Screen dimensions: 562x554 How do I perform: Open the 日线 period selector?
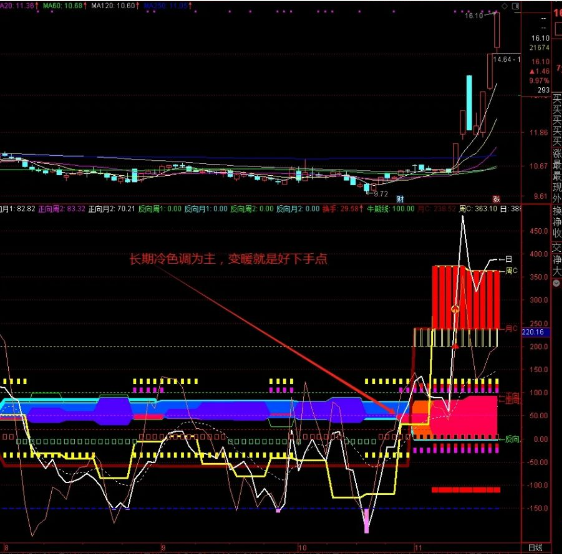click(535, 548)
